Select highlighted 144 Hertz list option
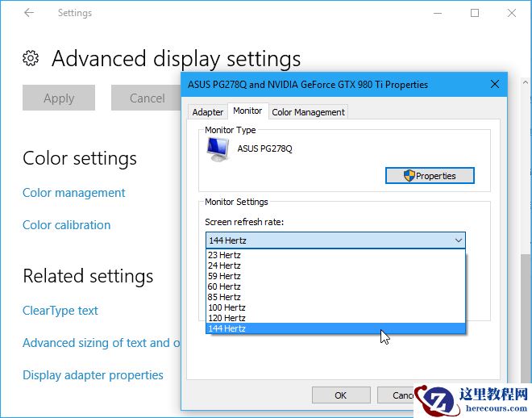532x418 pixels. [335, 328]
